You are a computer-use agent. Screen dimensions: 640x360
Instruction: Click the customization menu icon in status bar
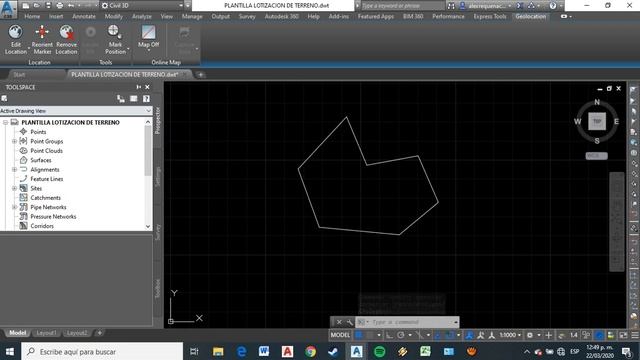tap(635, 335)
